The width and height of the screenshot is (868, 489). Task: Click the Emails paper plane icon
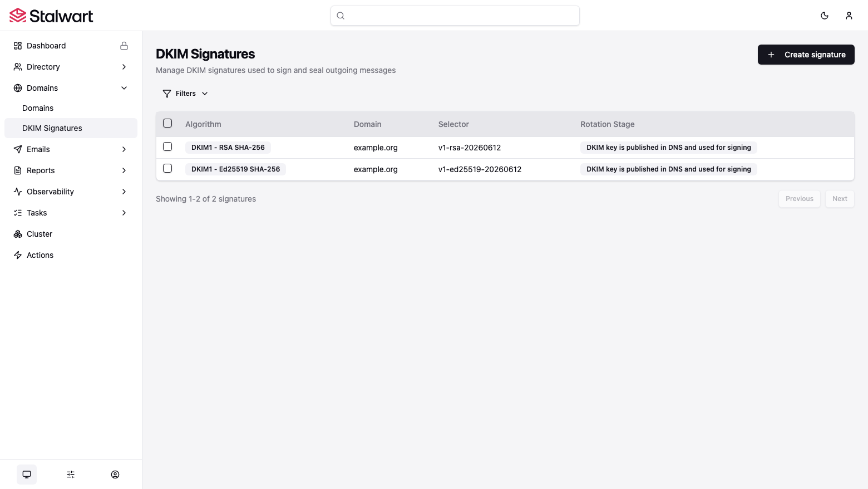tap(18, 149)
